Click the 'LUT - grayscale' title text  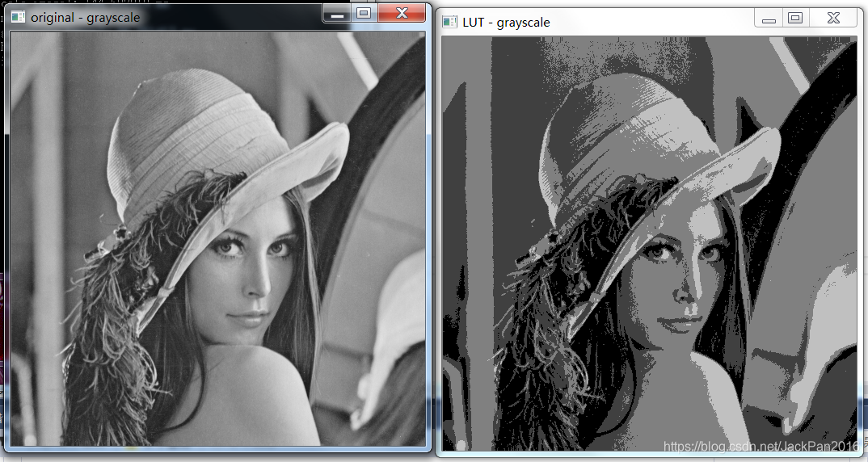506,23
